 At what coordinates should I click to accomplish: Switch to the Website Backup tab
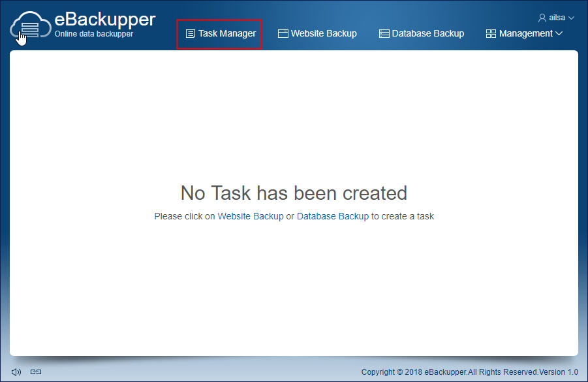tap(317, 34)
